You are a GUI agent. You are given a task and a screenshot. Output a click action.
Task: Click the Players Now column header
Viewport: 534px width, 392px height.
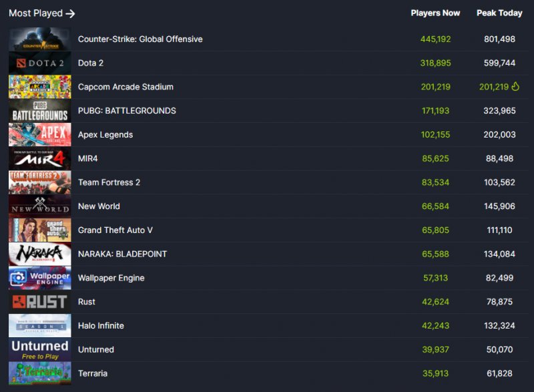435,13
